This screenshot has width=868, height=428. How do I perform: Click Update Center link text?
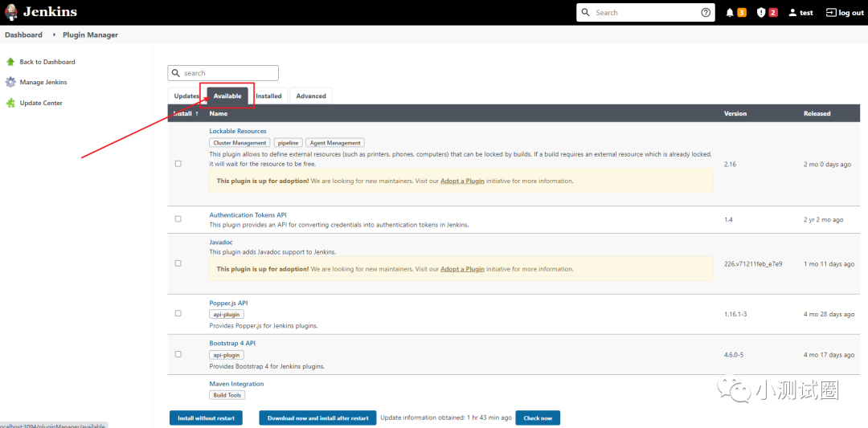click(41, 103)
